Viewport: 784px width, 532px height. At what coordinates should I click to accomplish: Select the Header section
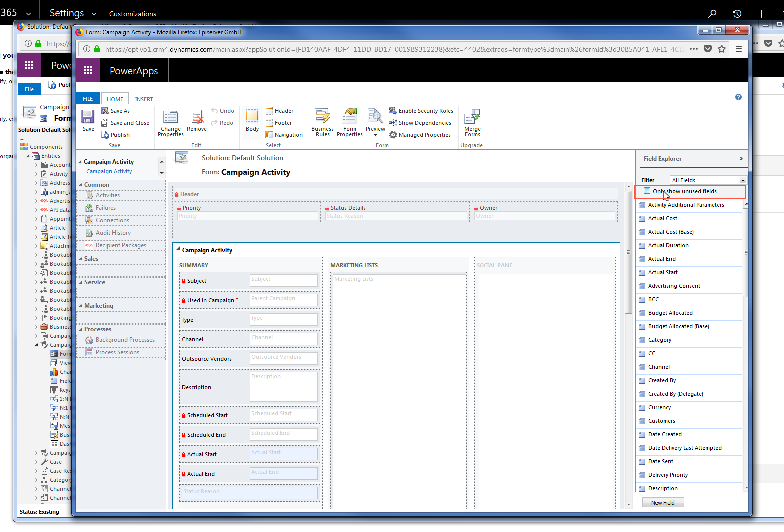279,111
